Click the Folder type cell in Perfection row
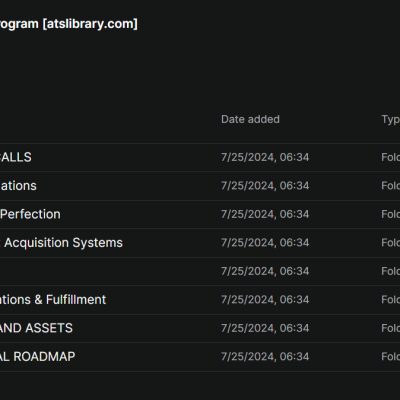Viewport: 400px width, 400px height. [391, 214]
